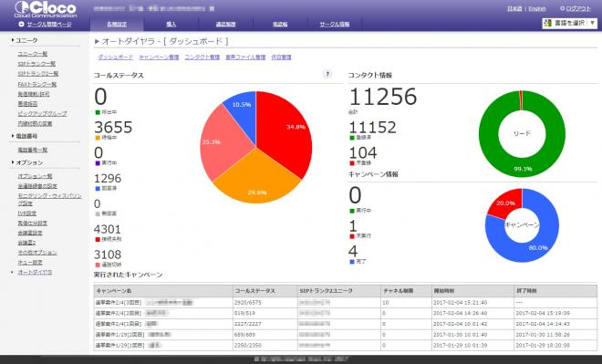Screen dimensions: 602x364
Task: Click the ログアウト logout link
Action: click(x=578, y=8)
